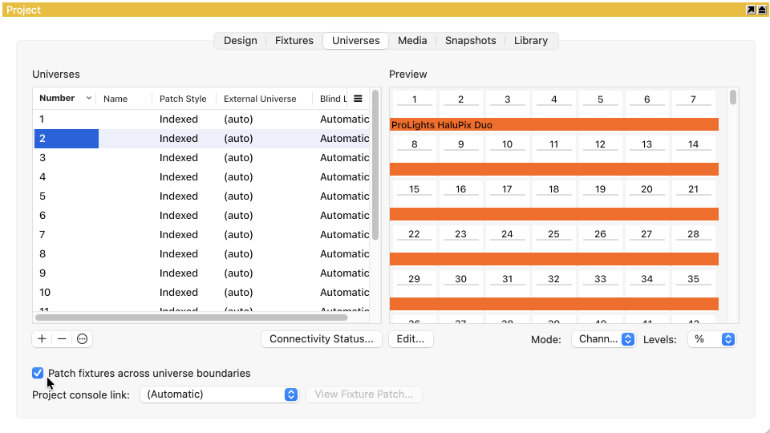Switch to the Snapshots tab

(x=470, y=41)
